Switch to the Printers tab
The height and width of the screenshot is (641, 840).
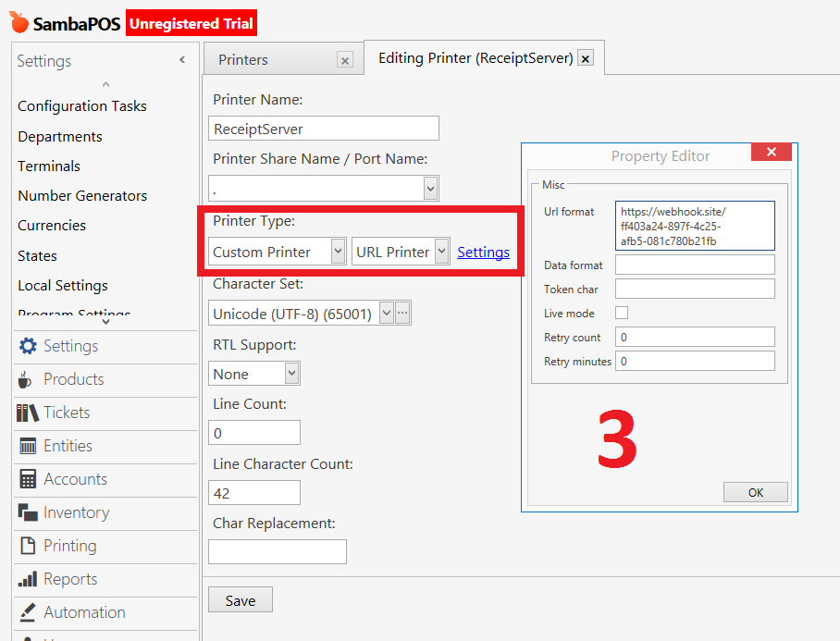243,60
